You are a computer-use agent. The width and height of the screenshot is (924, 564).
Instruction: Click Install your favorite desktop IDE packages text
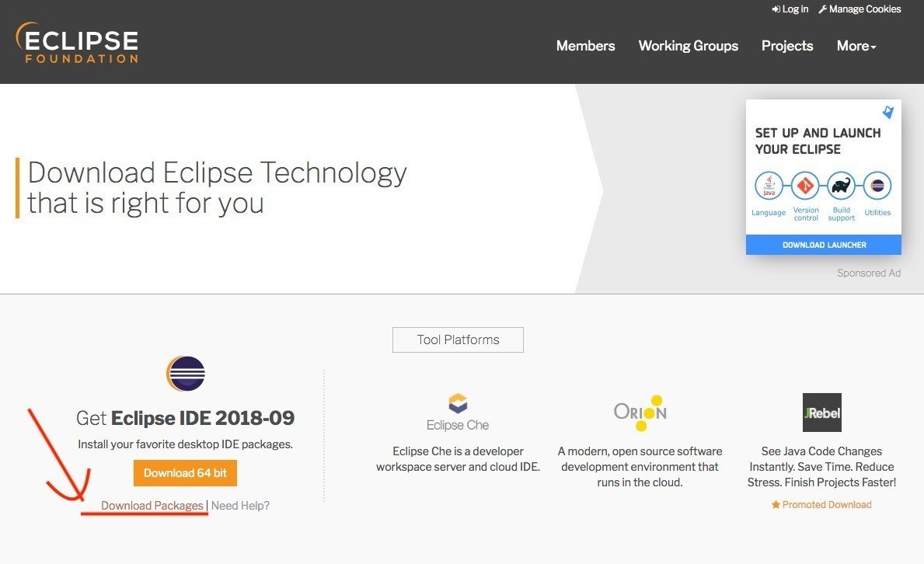[x=185, y=444]
